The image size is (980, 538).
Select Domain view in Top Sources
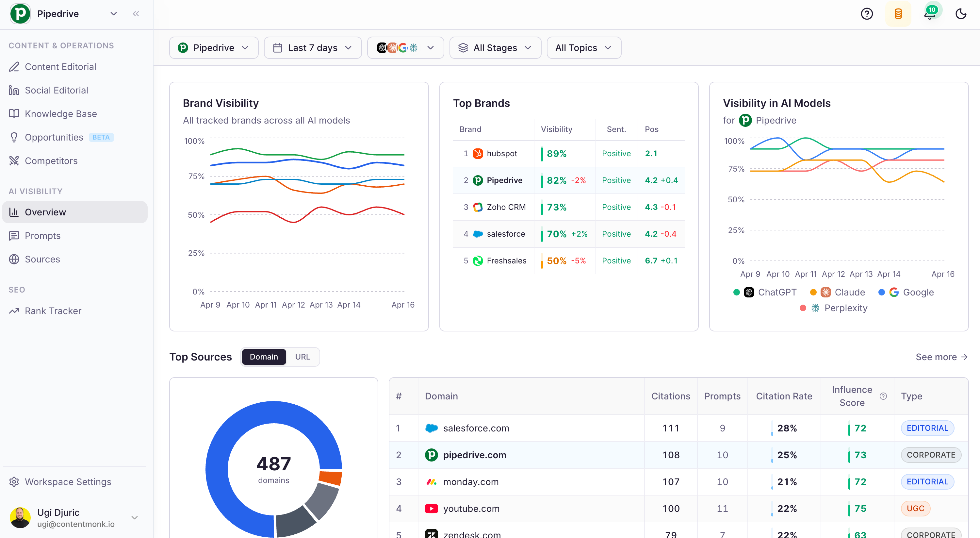[264, 357]
